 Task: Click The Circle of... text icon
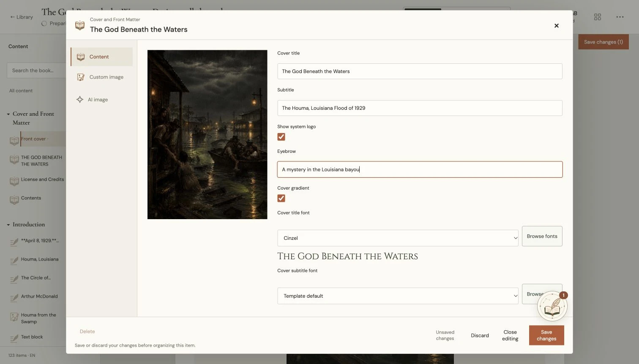pyautogui.click(x=14, y=279)
